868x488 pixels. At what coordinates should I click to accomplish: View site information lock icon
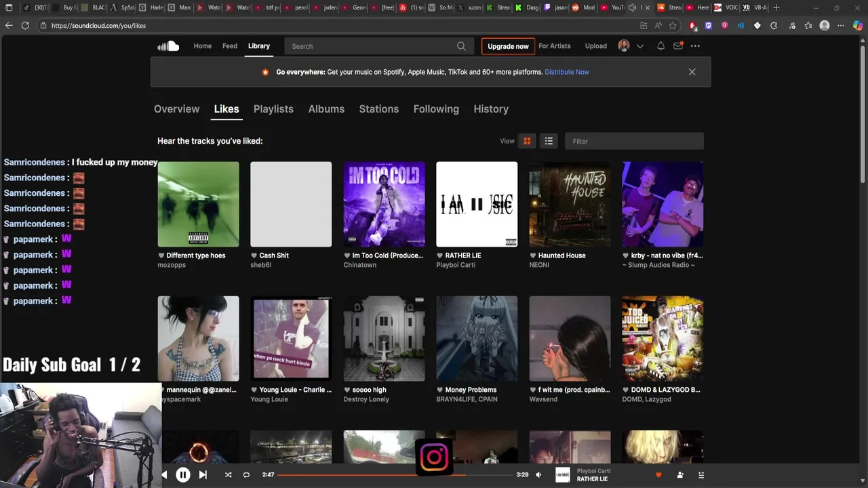point(43,26)
